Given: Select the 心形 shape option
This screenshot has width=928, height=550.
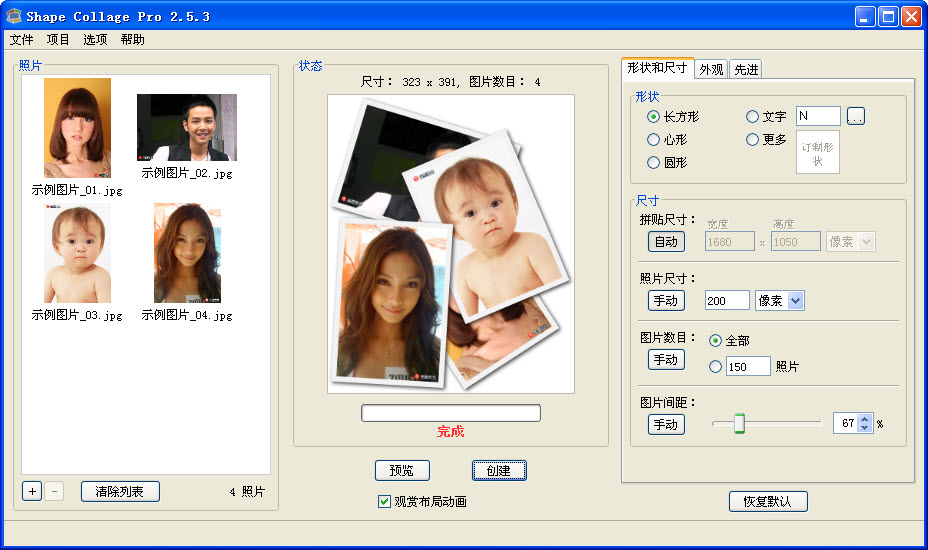Looking at the screenshot, I should coord(667,140).
